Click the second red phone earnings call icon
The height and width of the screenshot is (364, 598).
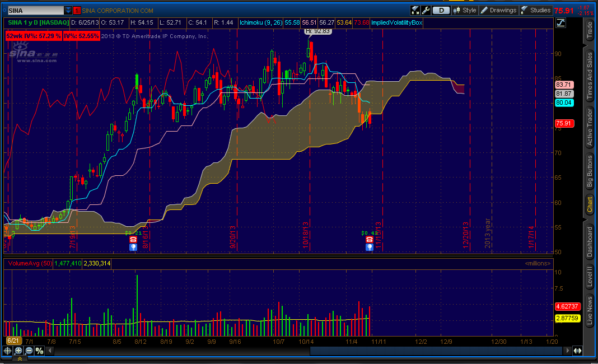point(369,239)
